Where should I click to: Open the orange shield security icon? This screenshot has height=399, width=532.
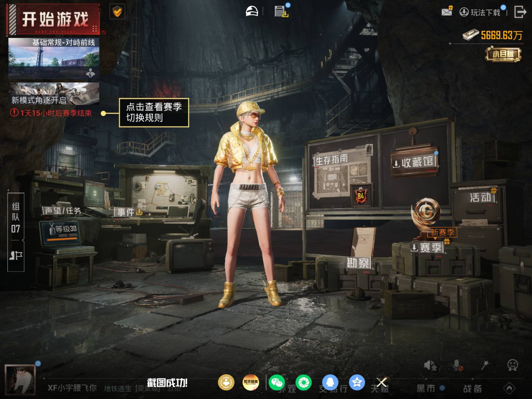click(117, 12)
